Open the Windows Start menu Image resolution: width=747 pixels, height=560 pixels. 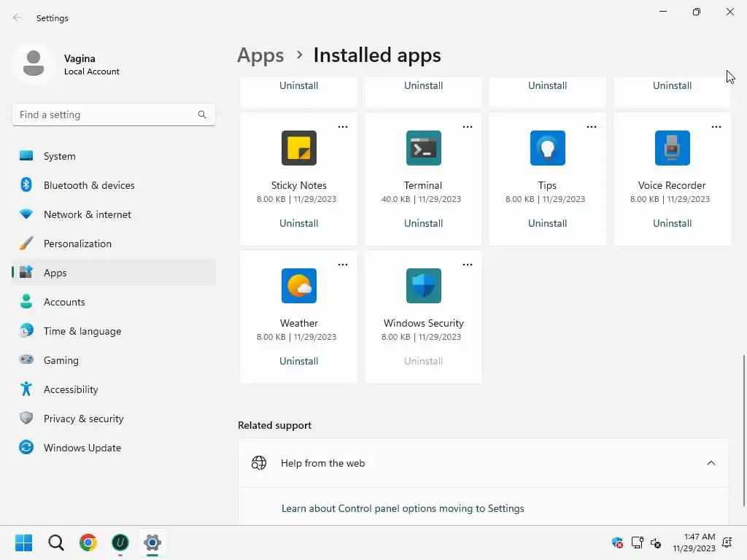pyautogui.click(x=23, y=542)
